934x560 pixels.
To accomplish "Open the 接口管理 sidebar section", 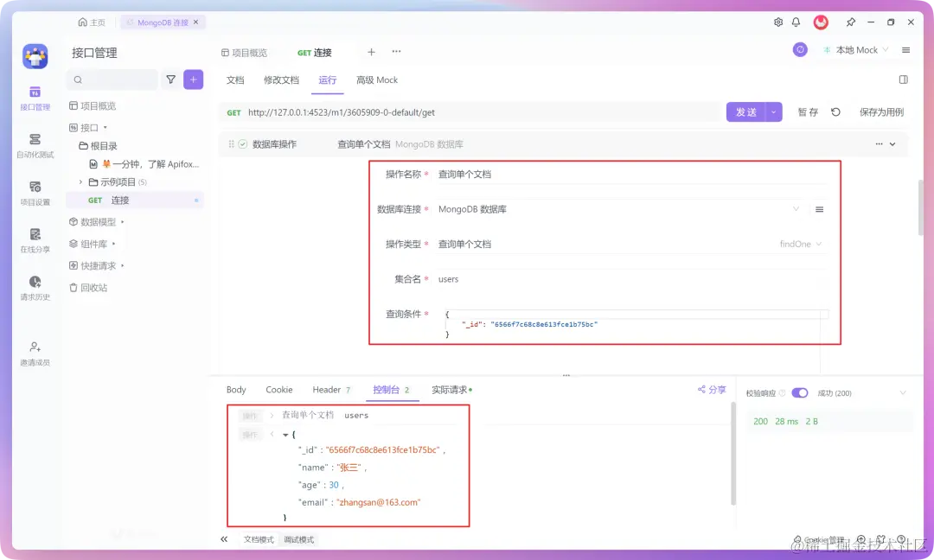I will [x=35, y=99].
